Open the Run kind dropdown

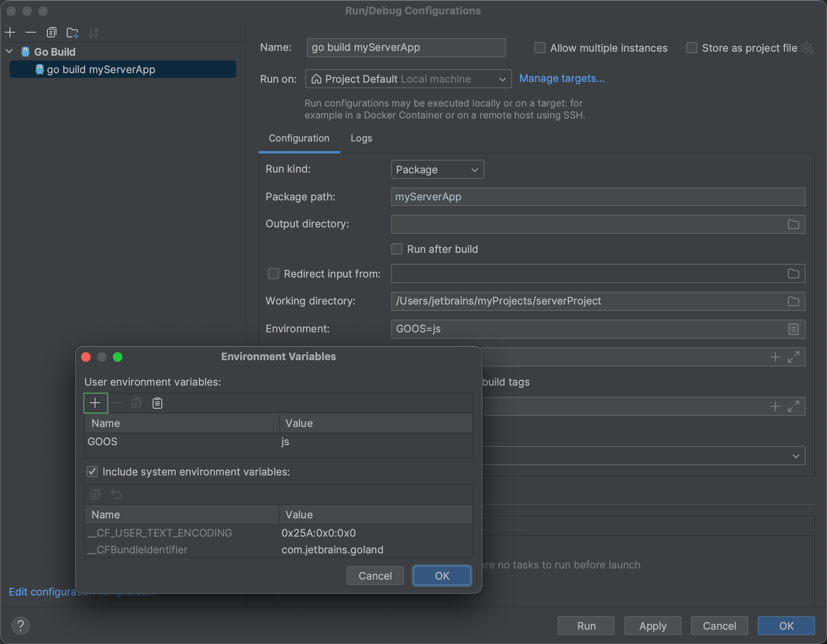click(x=437, y=169)
